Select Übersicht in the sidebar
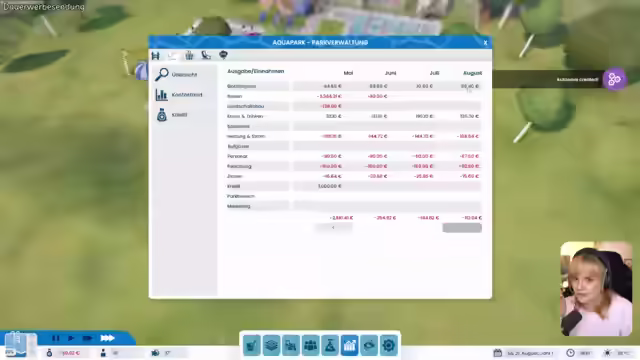 184,75
